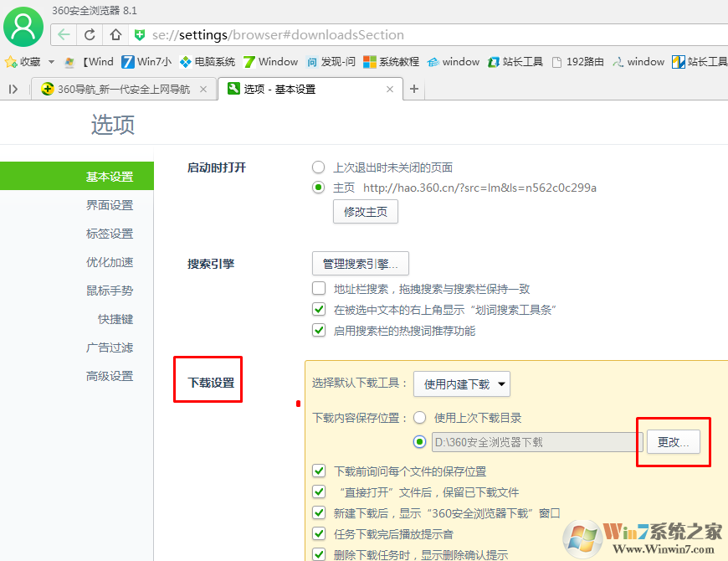Click the back navigation arrow
Viewport: 728px width, 561px height.
coord(64,35)
